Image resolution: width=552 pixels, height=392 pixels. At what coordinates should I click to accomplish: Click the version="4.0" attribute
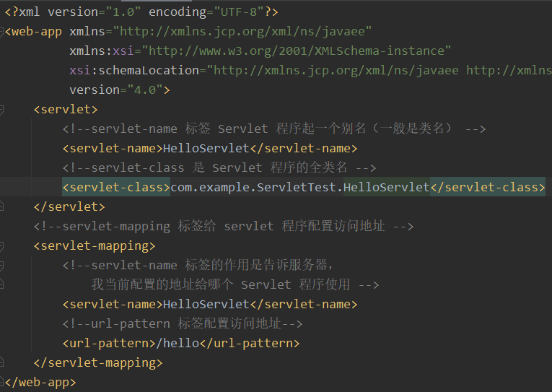pyautogui.click(x=116, y=90)
